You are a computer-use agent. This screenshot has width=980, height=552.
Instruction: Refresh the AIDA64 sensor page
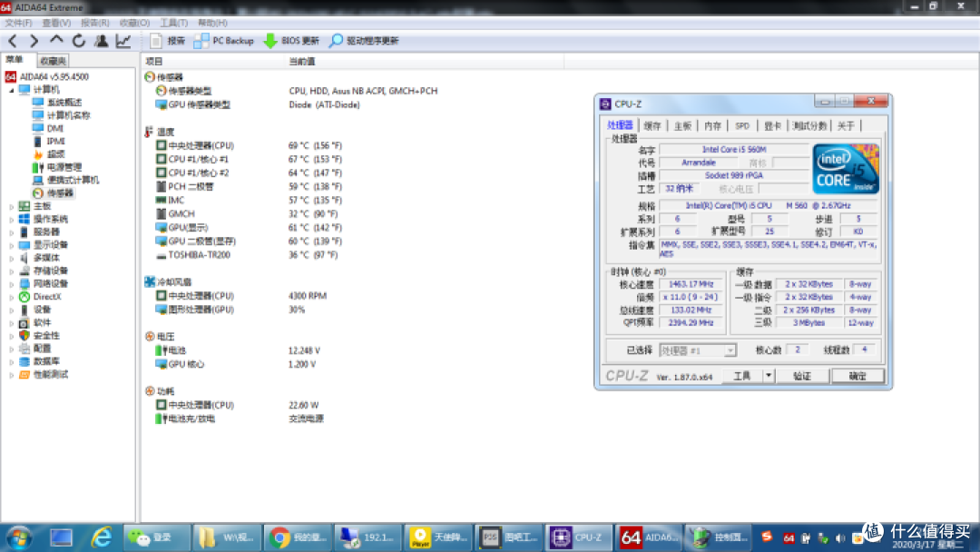coord(79,41)
